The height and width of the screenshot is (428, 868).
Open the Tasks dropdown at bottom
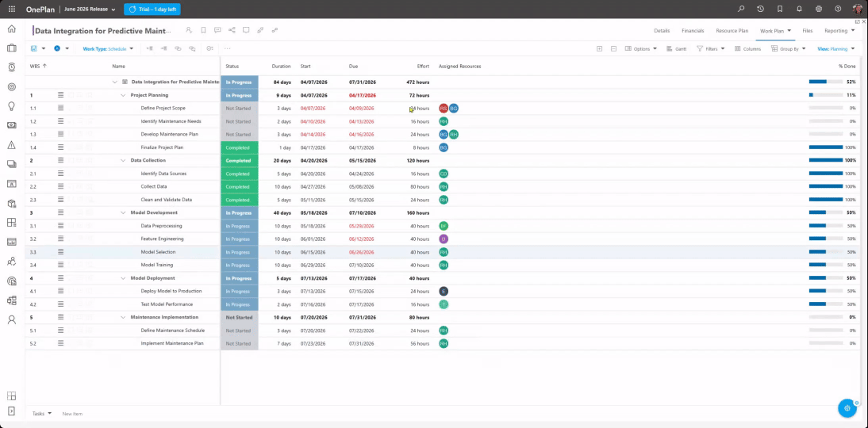coord(41,414)
